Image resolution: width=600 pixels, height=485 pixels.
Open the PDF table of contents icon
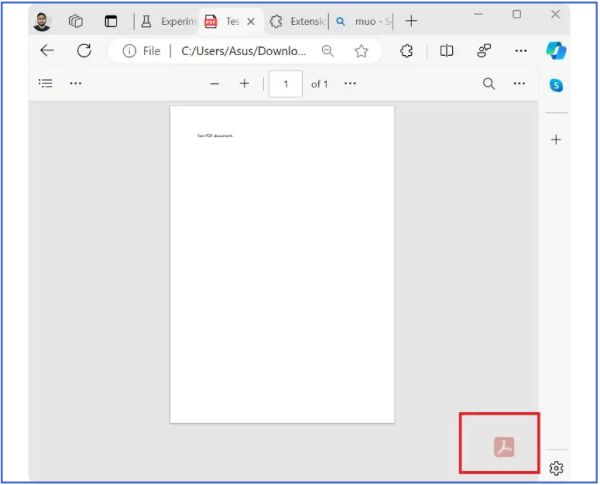click(x=45, y=84)
